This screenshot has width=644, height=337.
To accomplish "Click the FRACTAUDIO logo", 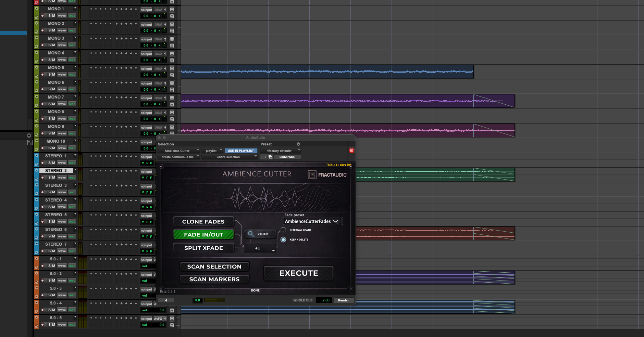I will pyautogui.click(x=327, y=175).
